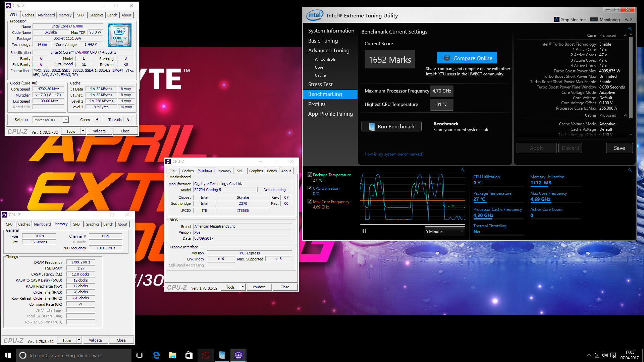Select Stress Test in XTU sidebar
This screenshot has height=362, width=644.
tap(320, 84)
